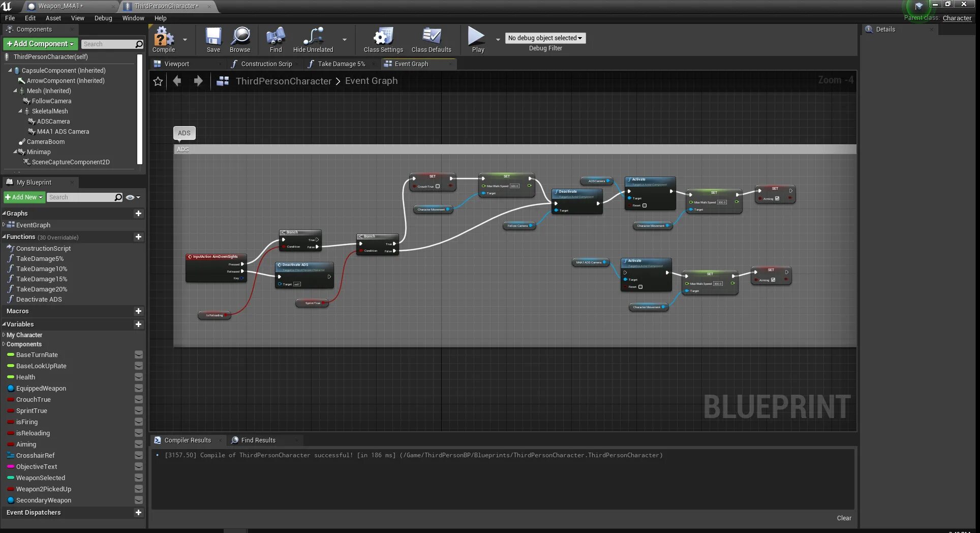Open the Debug menu

(x=103, y=18)
